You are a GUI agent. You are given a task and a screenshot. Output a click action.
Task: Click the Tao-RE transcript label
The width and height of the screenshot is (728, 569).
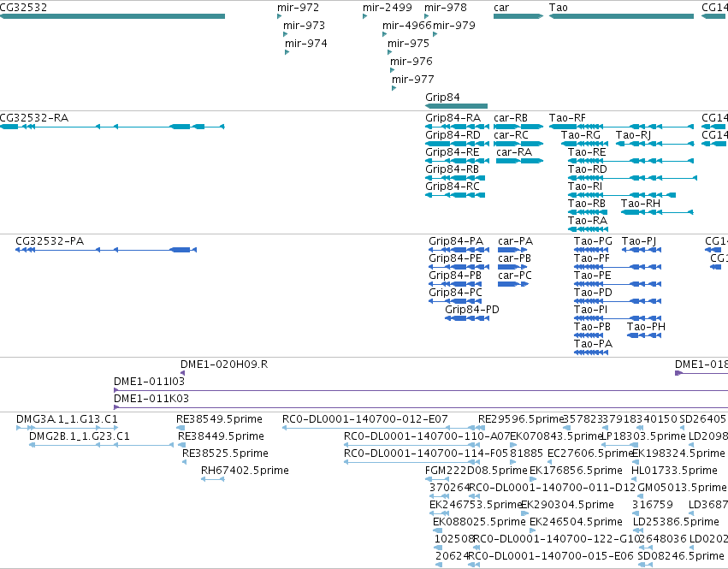(x=587, y=152)
